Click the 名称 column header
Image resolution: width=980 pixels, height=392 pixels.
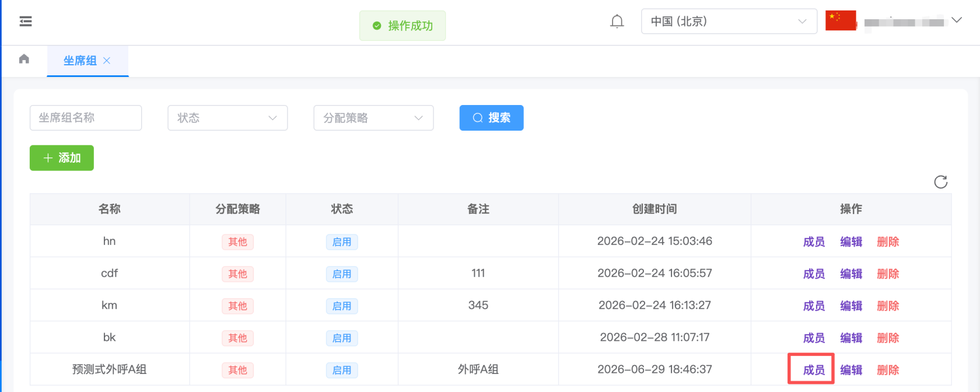(x=109, y=209)
